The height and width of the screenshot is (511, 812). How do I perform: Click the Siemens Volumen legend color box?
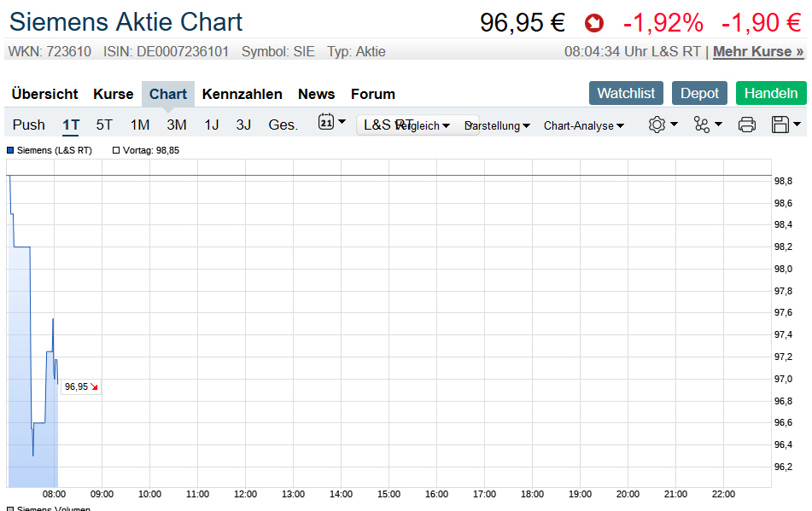point(10,508)
